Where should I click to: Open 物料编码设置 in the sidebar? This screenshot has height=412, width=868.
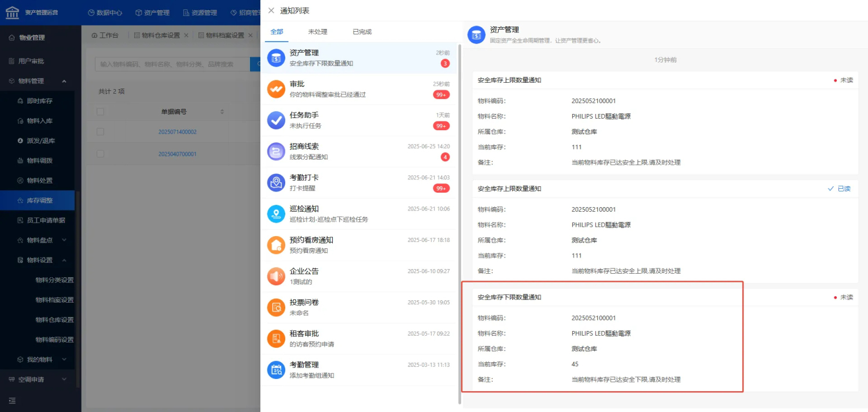click(54, 340)
